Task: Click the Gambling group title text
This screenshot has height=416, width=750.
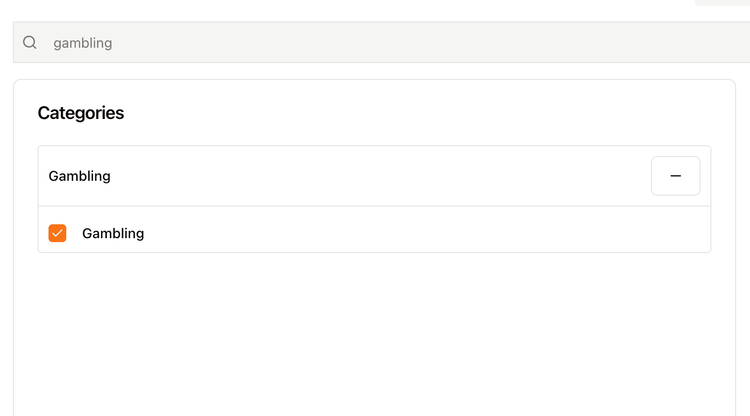Action: pos(80,176)
